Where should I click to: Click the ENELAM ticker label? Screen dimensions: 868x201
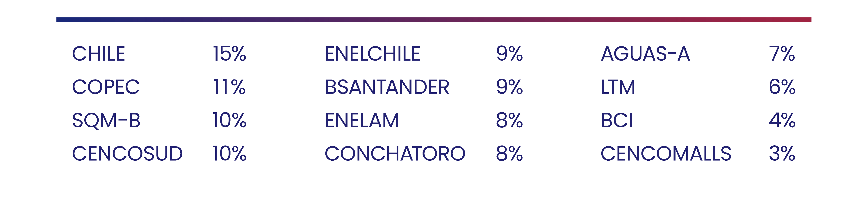click(x=362, y=121)
